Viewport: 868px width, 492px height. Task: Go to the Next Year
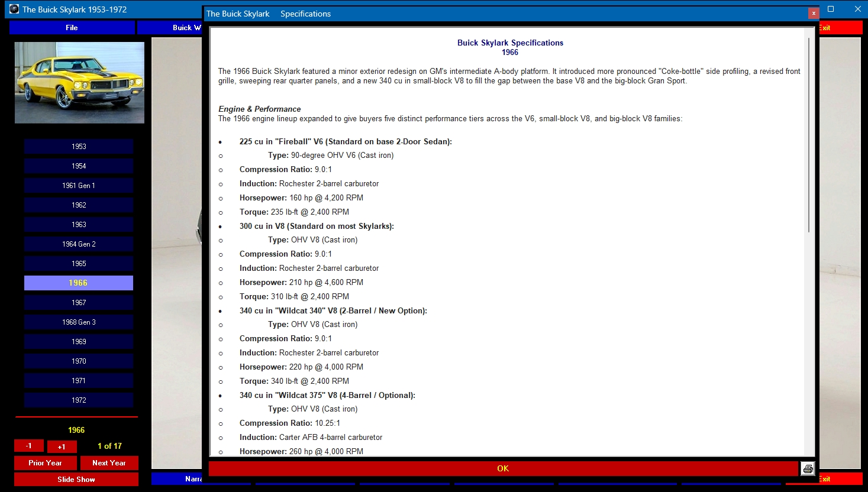point(109,463)
